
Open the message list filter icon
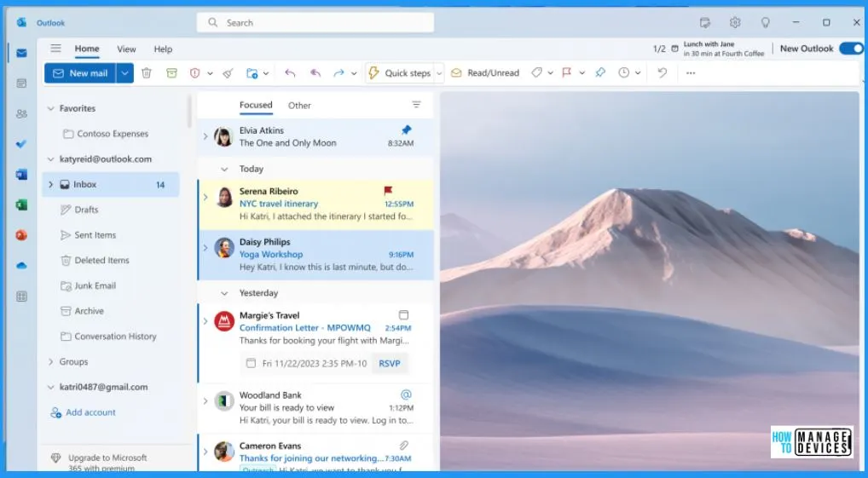(416, 105)
